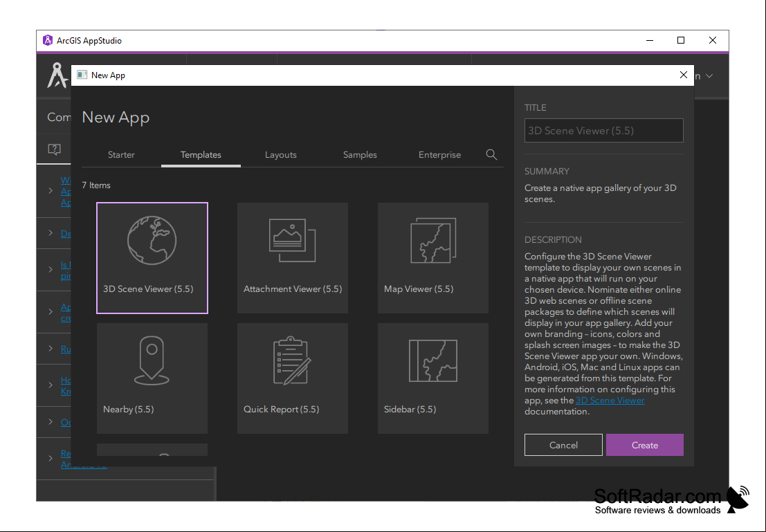The image size is (766, 532).
Task: Click the clipboard pencil Quick Report icon
Action: tap(291, 360)
